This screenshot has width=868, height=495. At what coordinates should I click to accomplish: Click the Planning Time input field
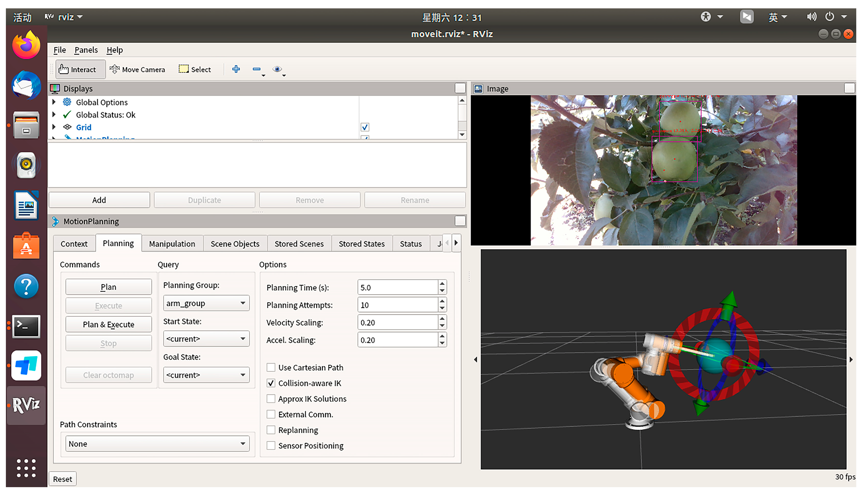click(x=397, y=288)
